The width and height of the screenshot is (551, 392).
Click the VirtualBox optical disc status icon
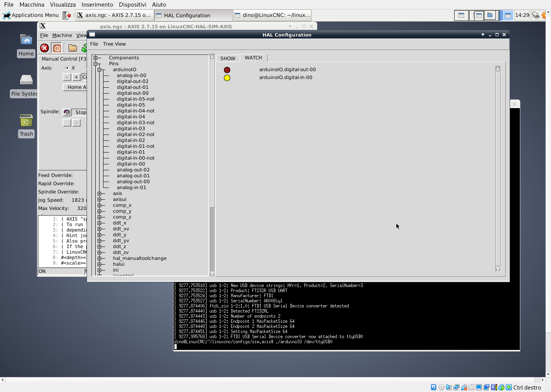pyautogui.click(x=441, y=387)
